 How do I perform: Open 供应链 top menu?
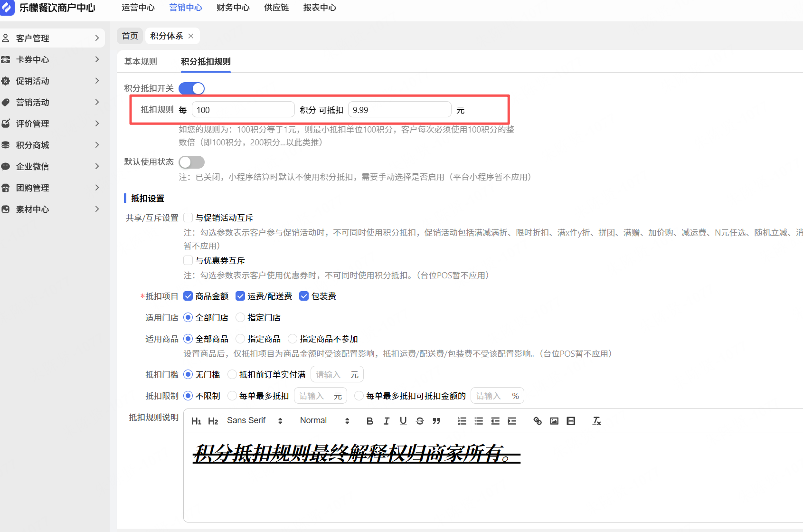[276, 8]
